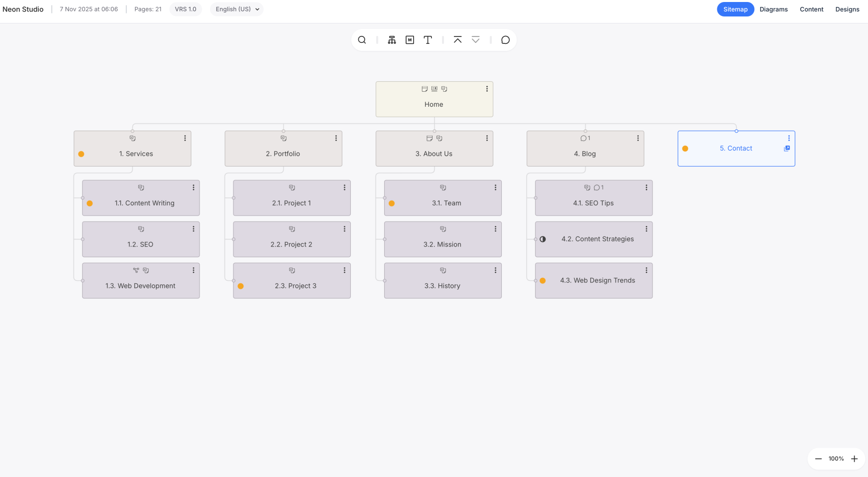The height and width of the screenshot is (477, 868).
Task: Switch to the Diagrams tab
Action: (x=773, y=9)
